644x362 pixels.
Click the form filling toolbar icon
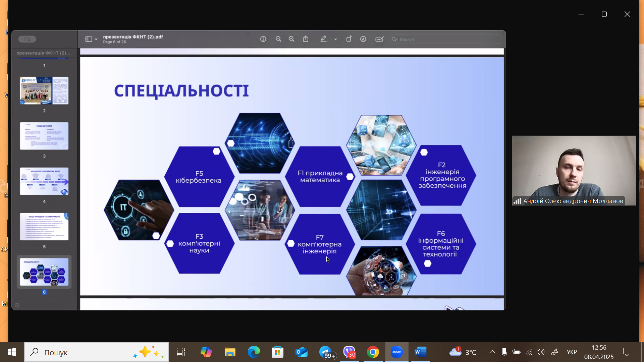pos(379,39)
